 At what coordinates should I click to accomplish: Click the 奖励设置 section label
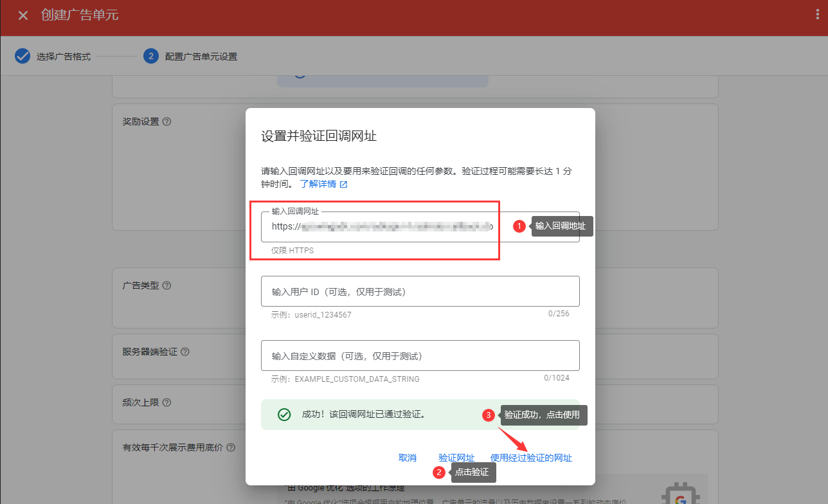[141, 122]
